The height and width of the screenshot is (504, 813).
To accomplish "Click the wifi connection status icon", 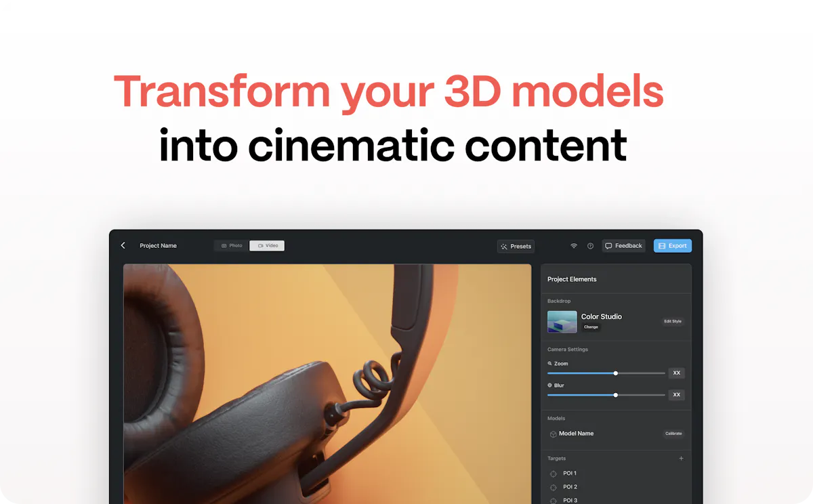I will [574, 246].
